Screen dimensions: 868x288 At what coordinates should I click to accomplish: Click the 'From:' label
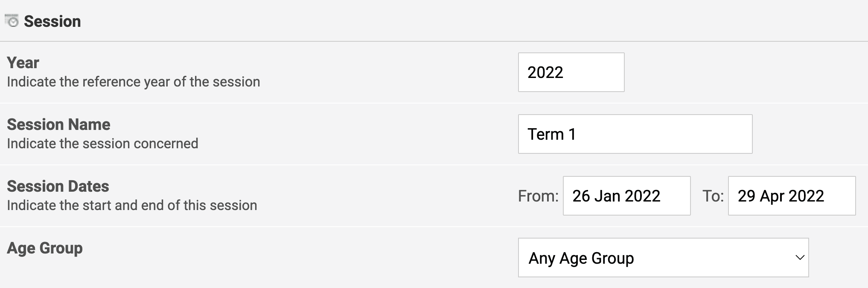point(538,196)
